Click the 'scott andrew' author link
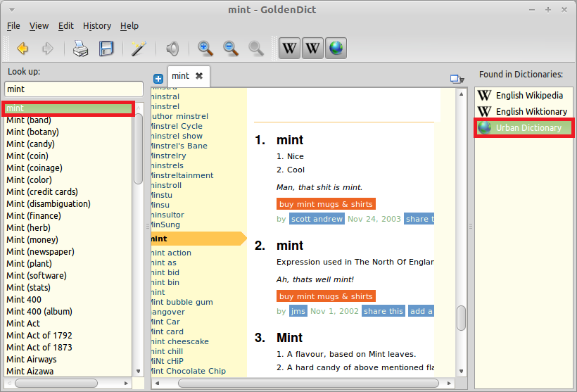Viewport: 577px width, 392px height. pos(317,219)
